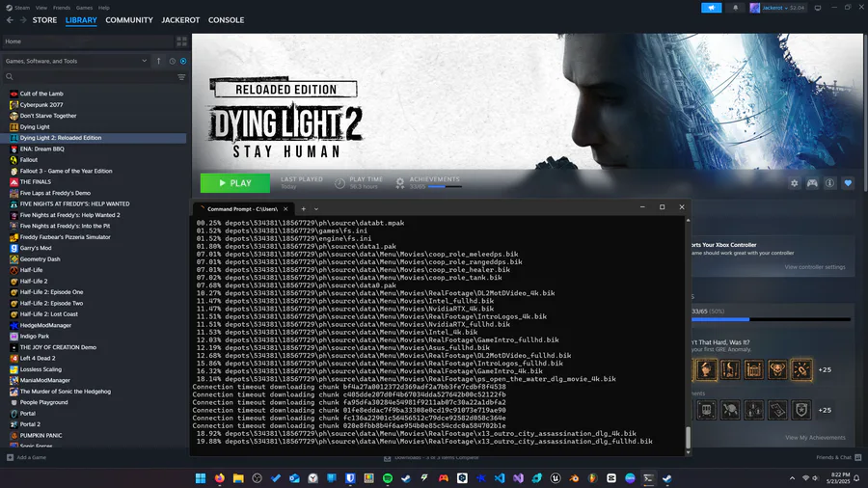Select PUMPKIN PANIC in library
Screen dimensions: 868x488
point(41,435)
